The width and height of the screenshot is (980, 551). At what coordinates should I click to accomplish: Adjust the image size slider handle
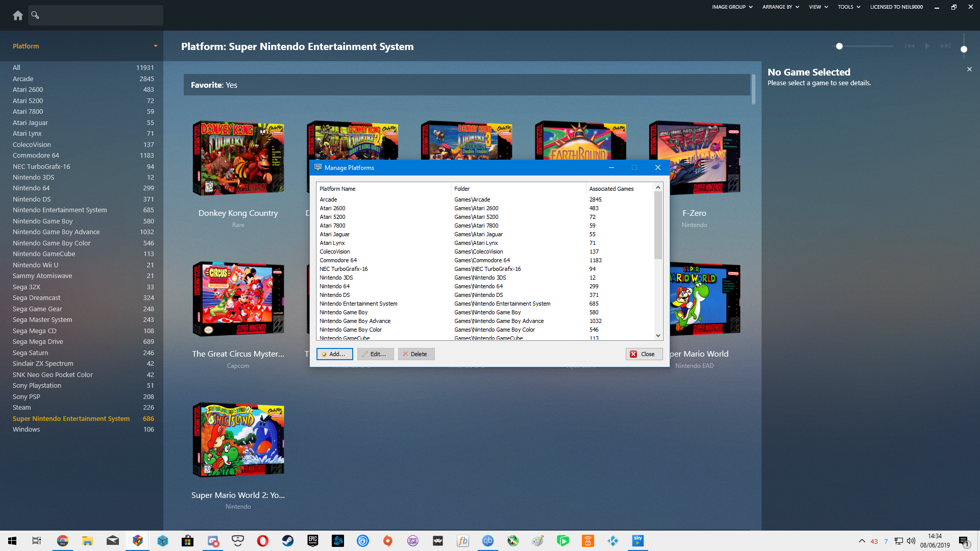[x=839, y=46]
